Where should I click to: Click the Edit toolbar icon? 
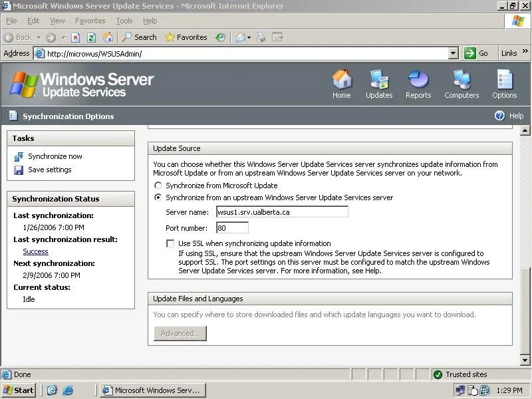tap(277, 37)
